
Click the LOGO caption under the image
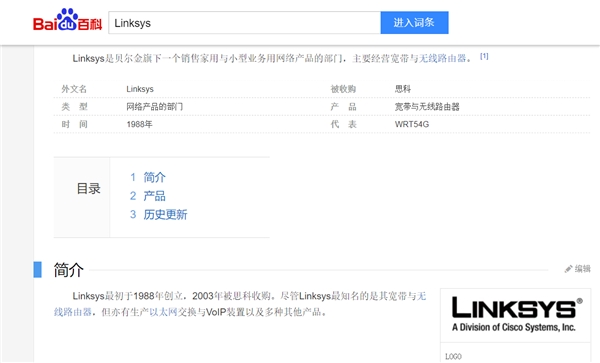pos(453,356)
